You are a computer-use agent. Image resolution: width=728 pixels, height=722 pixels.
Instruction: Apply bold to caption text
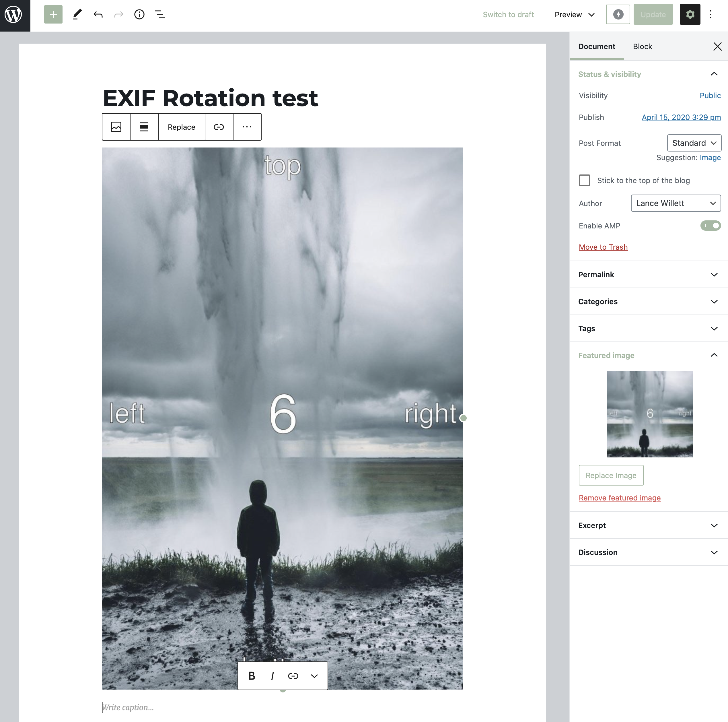coord(252,676)
